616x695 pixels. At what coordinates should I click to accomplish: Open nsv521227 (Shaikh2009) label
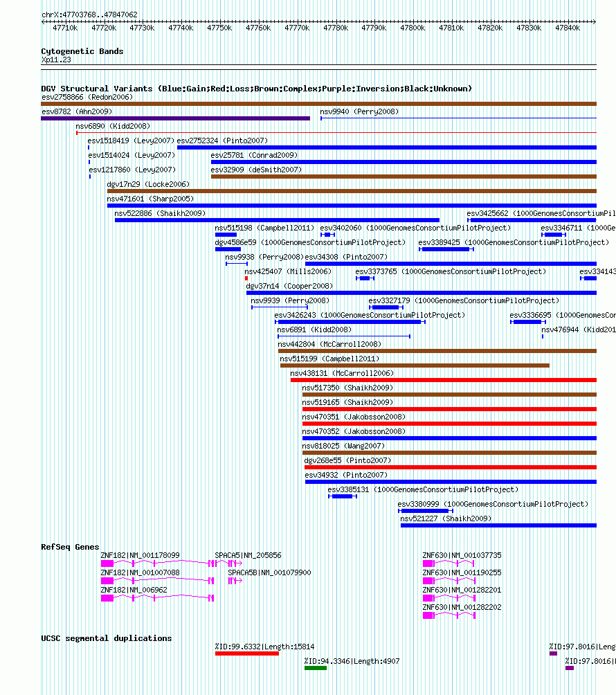point(446,518)
